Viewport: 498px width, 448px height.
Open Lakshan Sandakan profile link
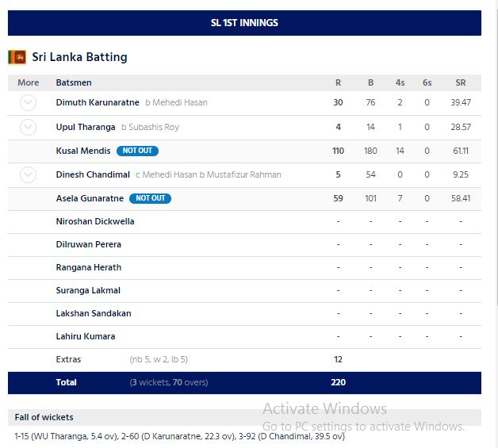(93, 313)
